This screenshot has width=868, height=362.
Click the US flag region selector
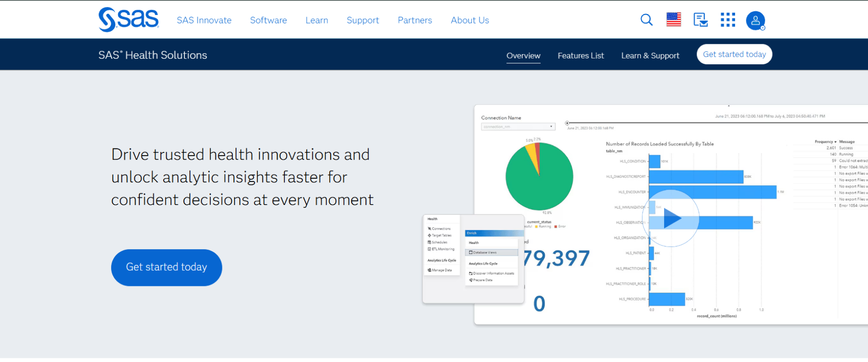coord(674,20)
